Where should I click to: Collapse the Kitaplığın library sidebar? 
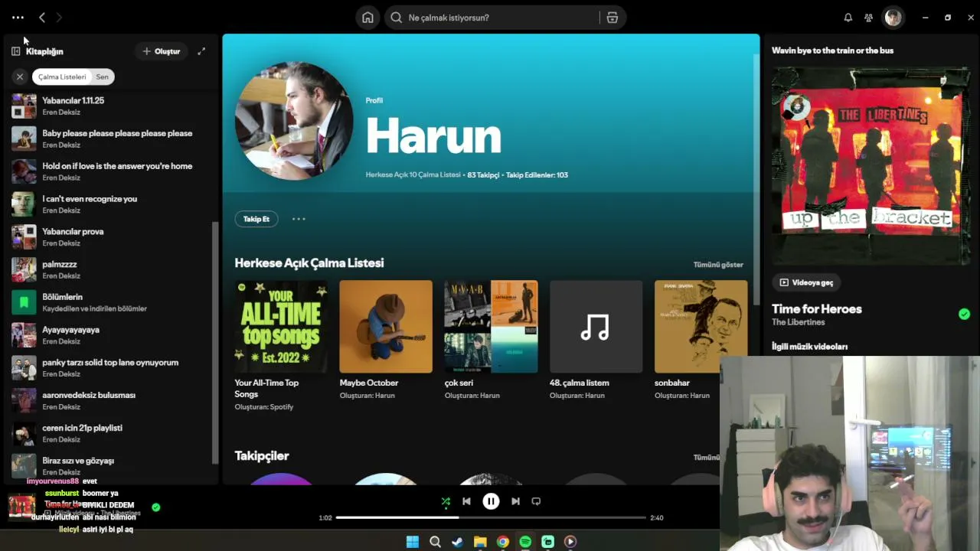point(15,51)
